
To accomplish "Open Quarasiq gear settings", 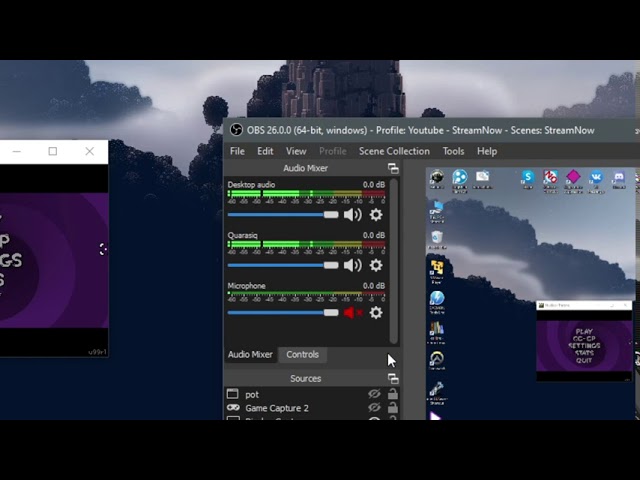I will 376,265.
